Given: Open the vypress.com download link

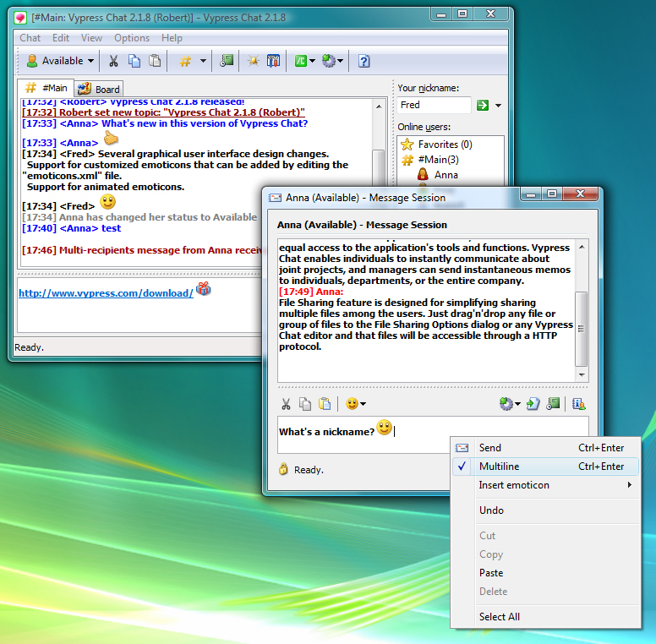Looking at the screenshot, I should point(106,293).
